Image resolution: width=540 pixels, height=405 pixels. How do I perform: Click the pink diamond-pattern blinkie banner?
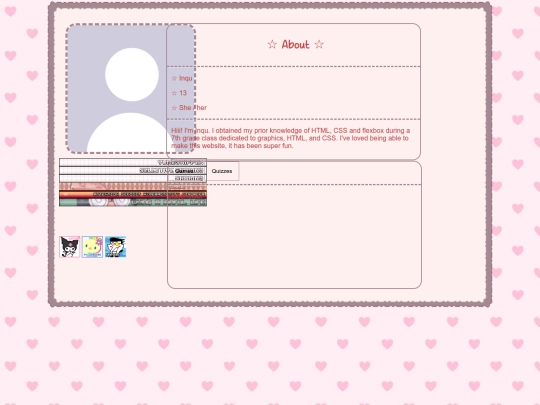pyautogui.click(x=133, y=187)
